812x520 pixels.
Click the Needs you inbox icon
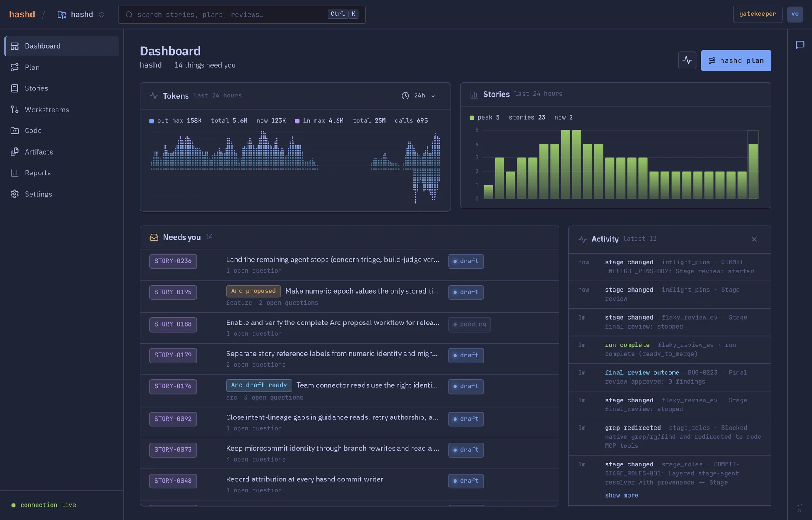click(x=154, y=237)
